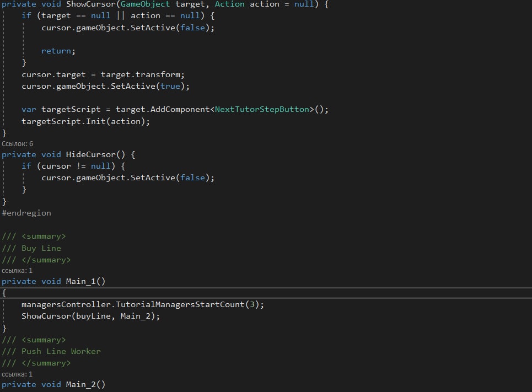Click the SetActive(false) call inside HideCursor
Screen dimensions: 532x392
(173, 178)
